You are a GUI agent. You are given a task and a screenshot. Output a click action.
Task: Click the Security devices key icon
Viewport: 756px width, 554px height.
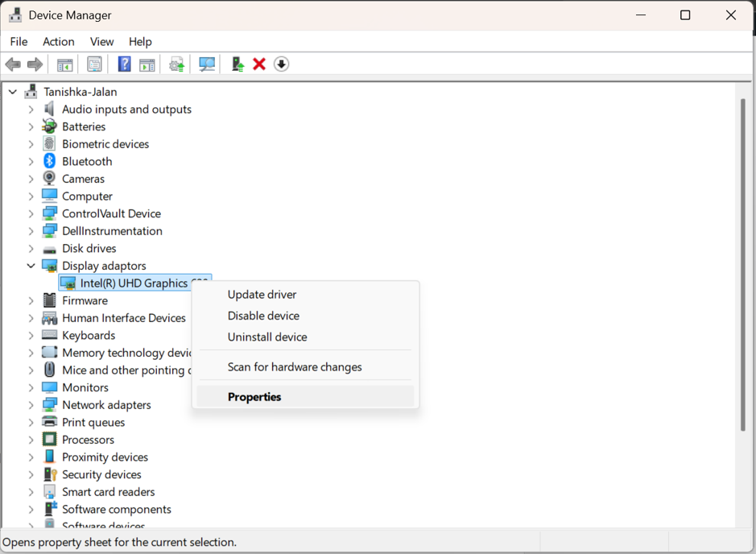point(50,474)
